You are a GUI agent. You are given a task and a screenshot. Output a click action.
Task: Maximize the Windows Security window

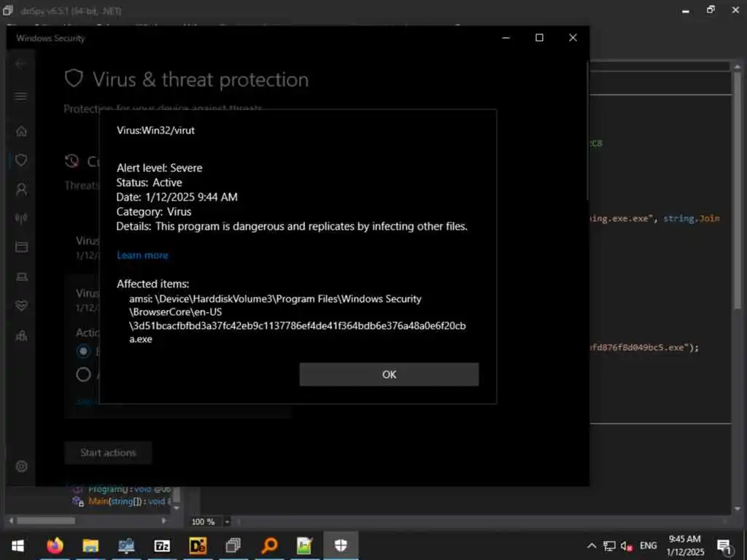[539, 38]
